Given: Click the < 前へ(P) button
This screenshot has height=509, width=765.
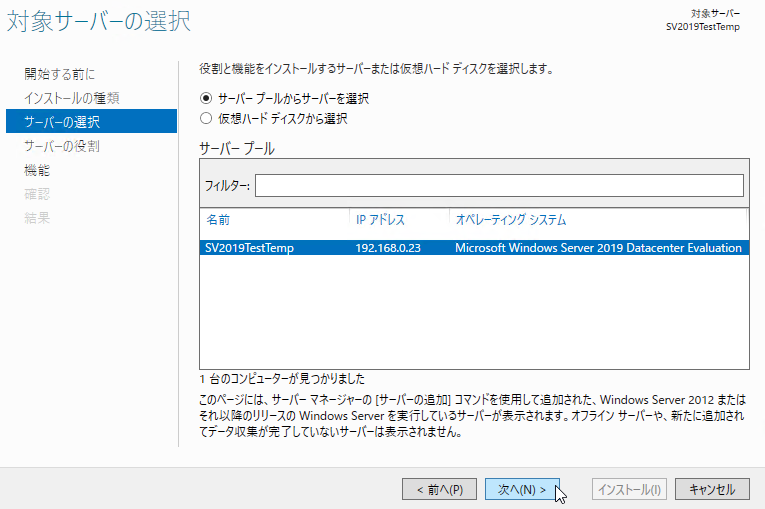Looking at the screenshot, I should point(439,489).
